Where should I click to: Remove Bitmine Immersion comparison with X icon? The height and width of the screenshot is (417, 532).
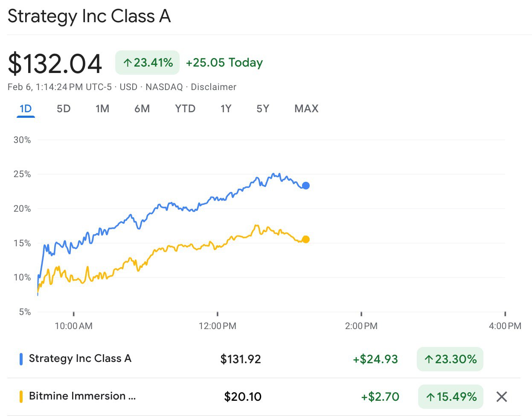(x=502, y=397)
